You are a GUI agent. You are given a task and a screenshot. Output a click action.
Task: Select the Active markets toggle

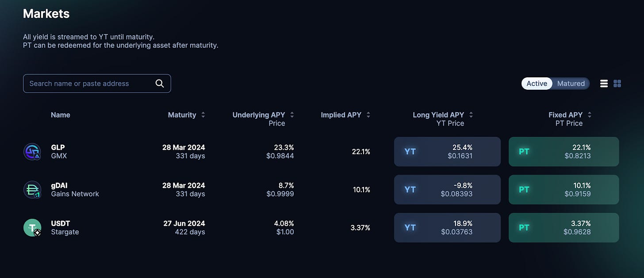[x=537, y=84]
